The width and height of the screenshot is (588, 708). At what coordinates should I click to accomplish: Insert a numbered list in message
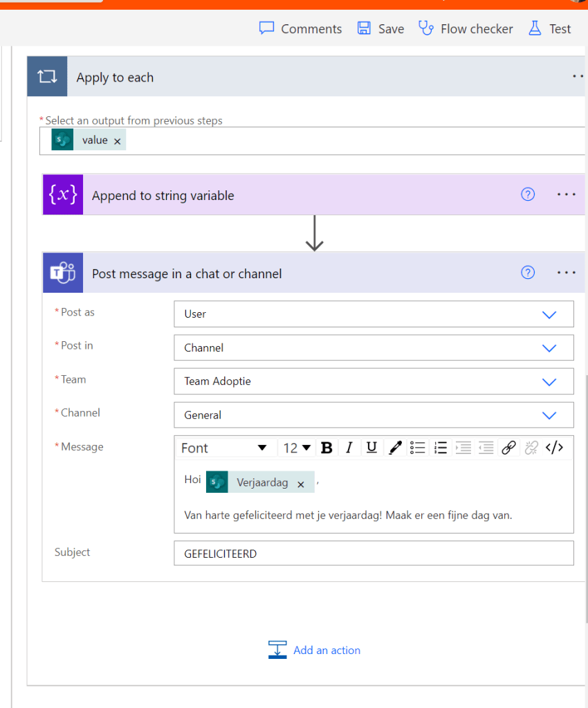click(x=441, y=448)
